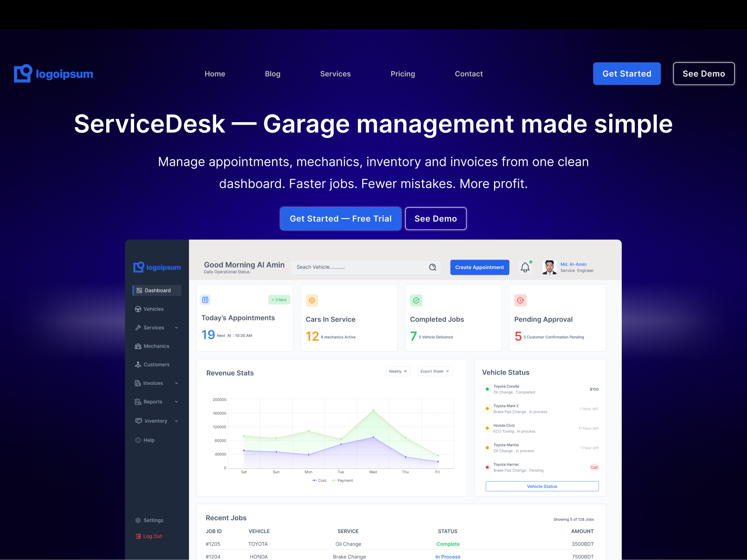Click the Get Started — Free Trial button
The width and height of the screenshot is (747, 560).
[x=341, y=219]
